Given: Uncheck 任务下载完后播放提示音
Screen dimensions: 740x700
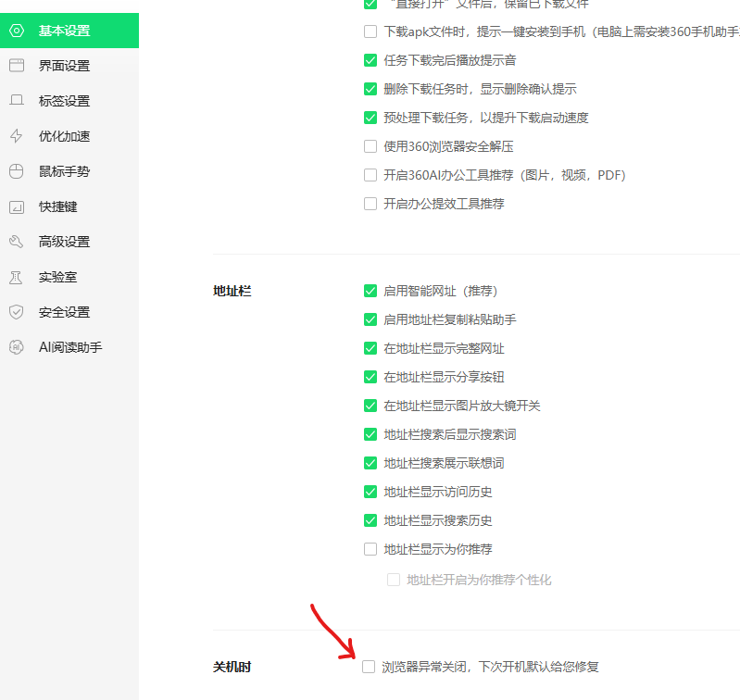Looking at the screenshot, I should [x=370, y=60].
